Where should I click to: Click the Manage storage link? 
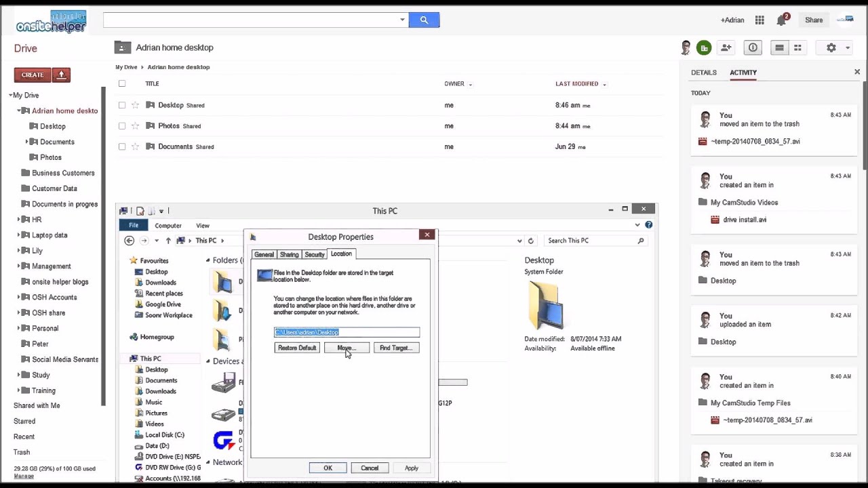click(24, 476)
